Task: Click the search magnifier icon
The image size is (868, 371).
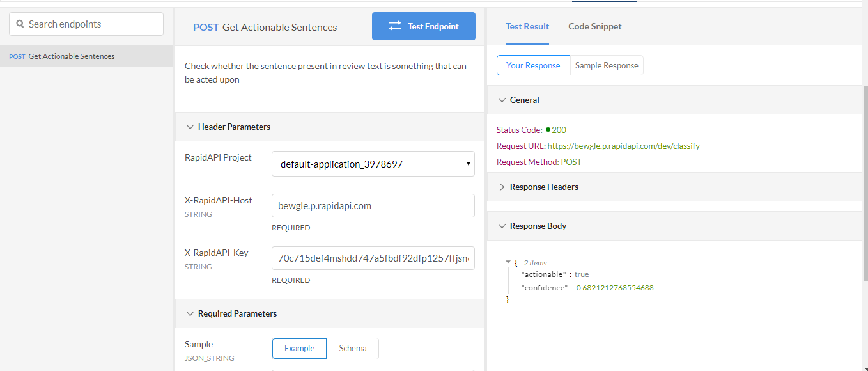Action: 20,24
